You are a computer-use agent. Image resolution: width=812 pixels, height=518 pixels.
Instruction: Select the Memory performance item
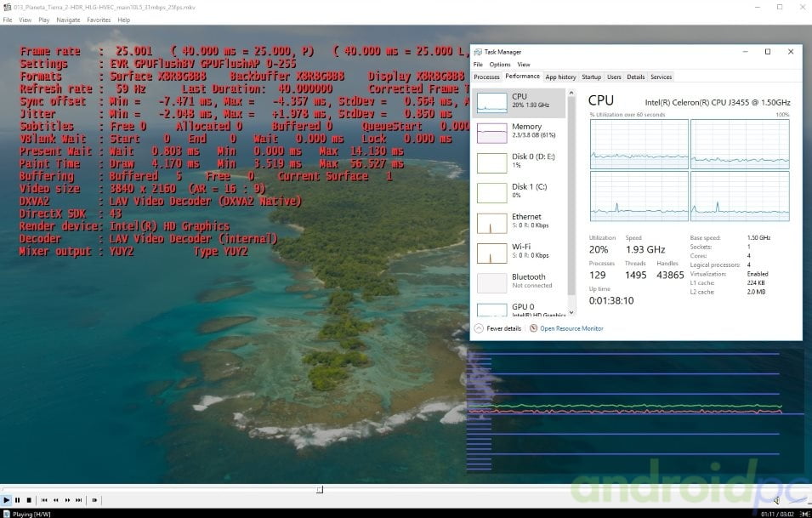click(x=520, y=134)
